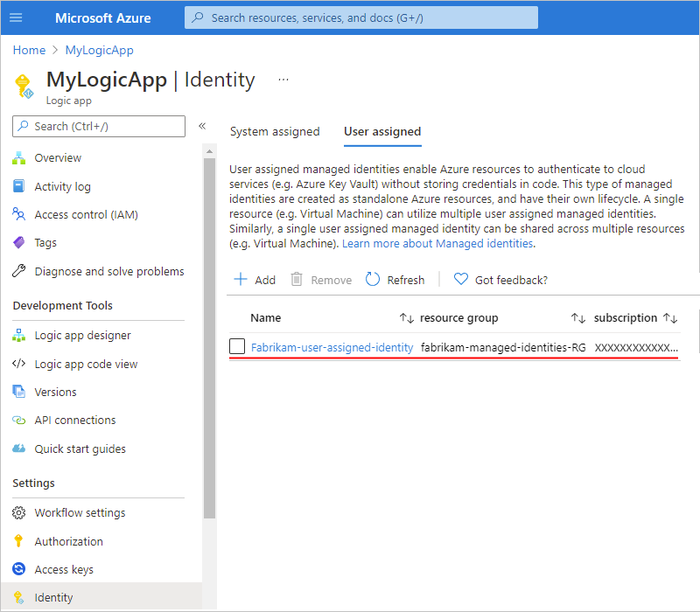This screenshot has height=612, width=700.
Task: Click the sidebar scrollbar up arrow
Action: 209,151
